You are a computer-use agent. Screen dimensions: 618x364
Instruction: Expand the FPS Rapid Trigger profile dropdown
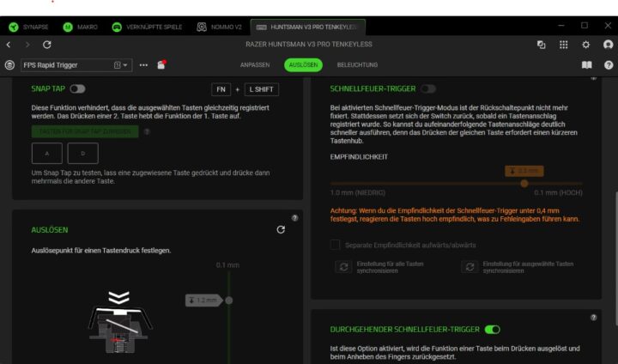tap(122, 64)
